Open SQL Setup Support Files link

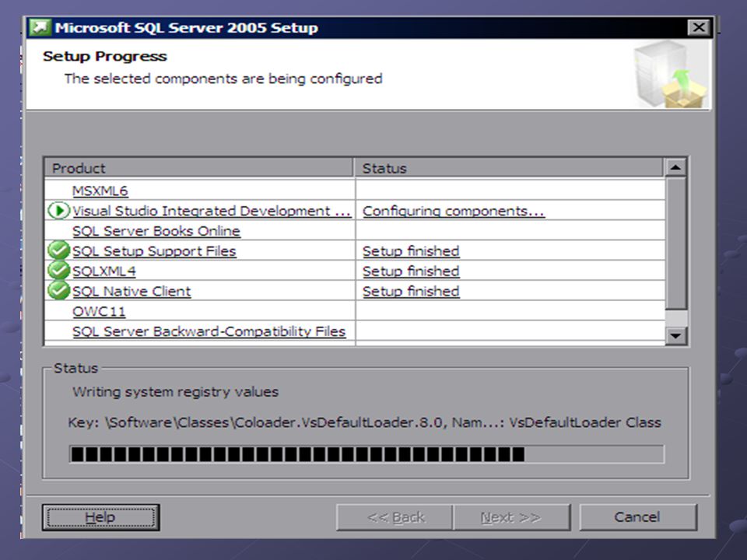click(154, 251)
